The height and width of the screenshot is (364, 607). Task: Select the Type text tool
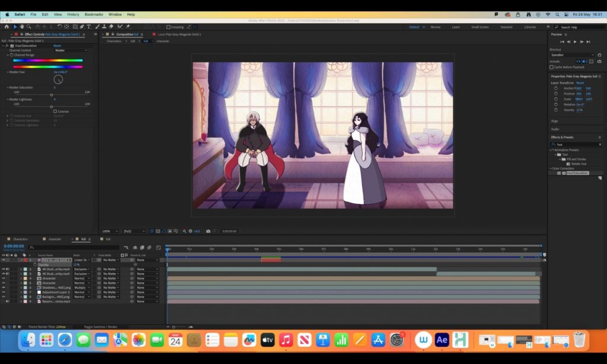[89, 27]
